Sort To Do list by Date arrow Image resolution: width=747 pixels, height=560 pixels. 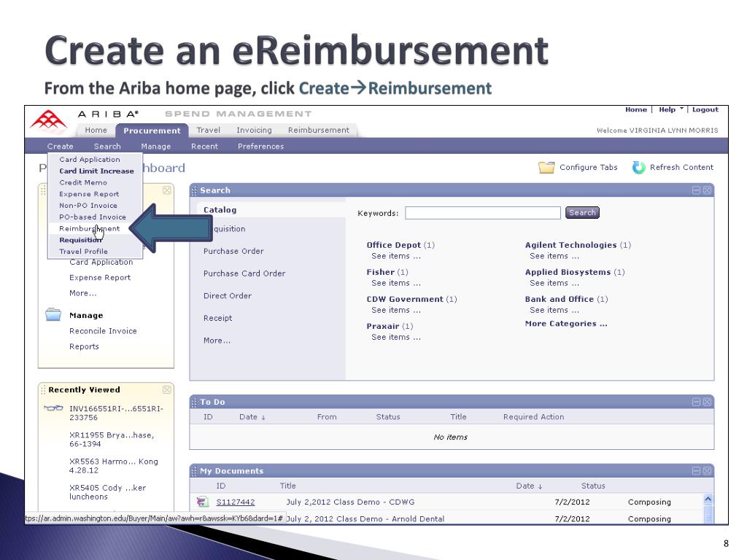tap(263, 418)
